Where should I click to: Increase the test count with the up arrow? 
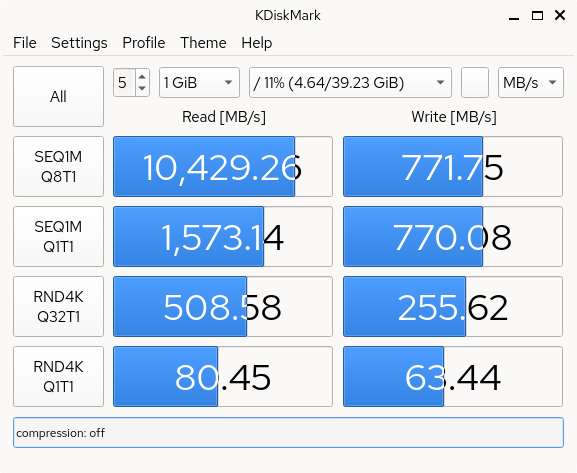click(142, 76)
